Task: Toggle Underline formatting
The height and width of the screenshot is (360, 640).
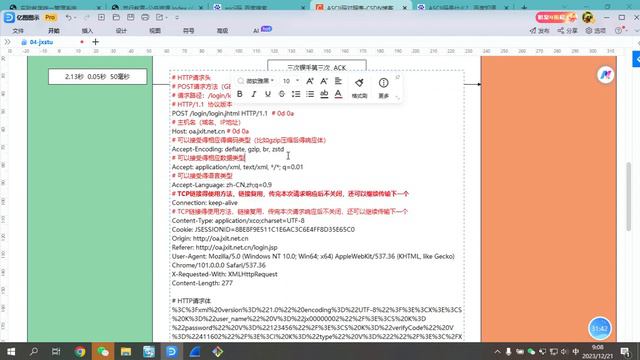Action: click(267, 94)
